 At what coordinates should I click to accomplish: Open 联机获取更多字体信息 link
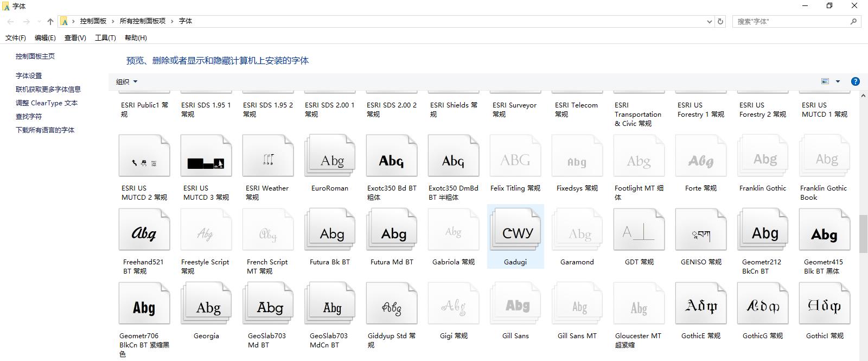48,89
